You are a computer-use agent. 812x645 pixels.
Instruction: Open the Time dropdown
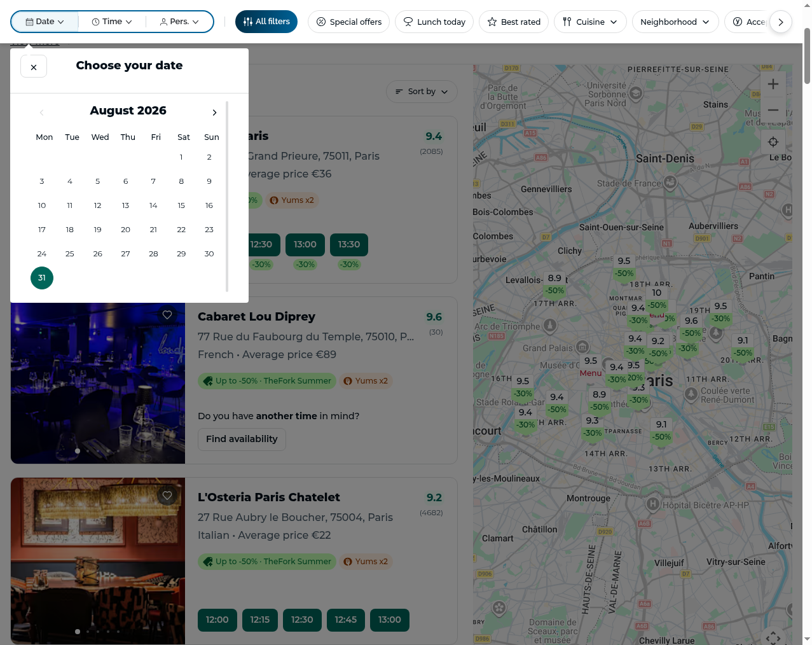click(x=112, y=22)
